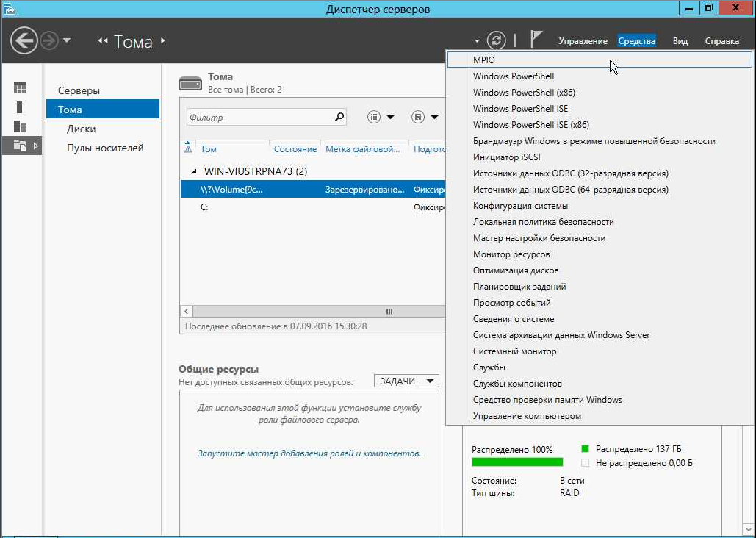The width and height of the screenshot is (756, 538).
Task: Open Инициатор iSCSI from the menu
Action: tap(600, 157)
